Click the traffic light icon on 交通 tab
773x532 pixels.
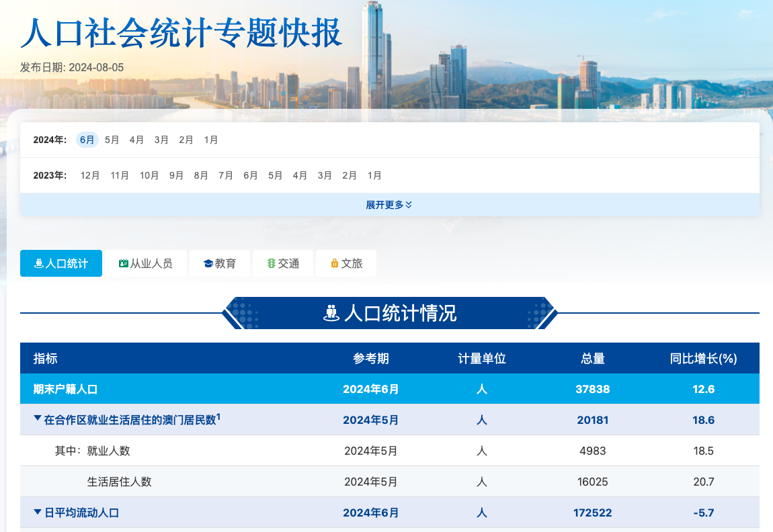tap(271, 264)
